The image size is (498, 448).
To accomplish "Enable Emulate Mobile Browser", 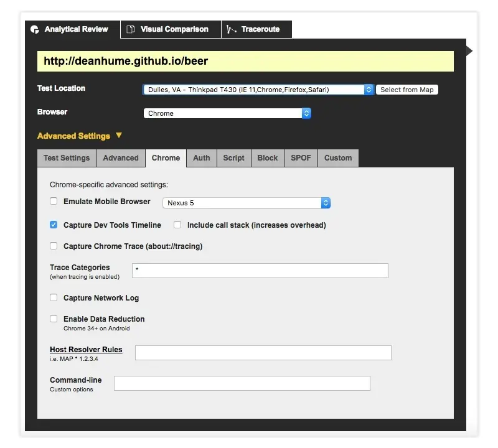I will (x=54, y=202).
